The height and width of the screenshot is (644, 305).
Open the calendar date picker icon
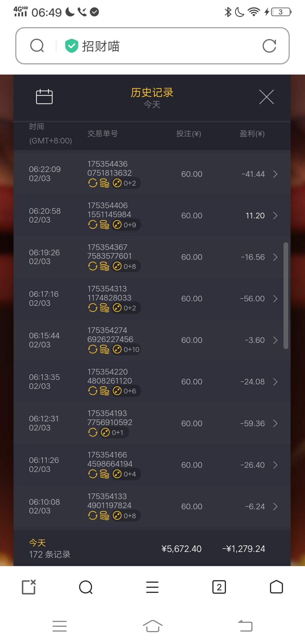click(x=44, y=97)
